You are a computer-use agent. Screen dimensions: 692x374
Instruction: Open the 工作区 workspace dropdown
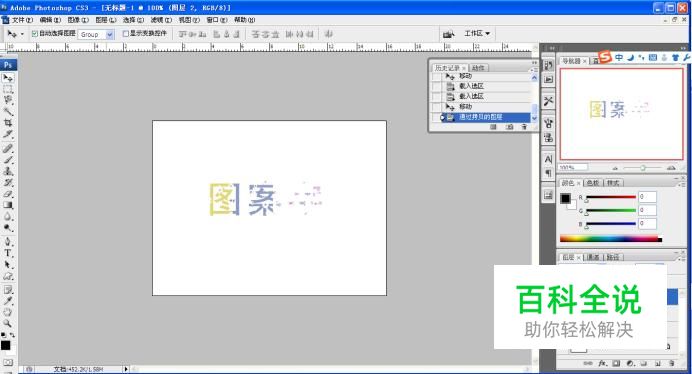pos(477,34)
